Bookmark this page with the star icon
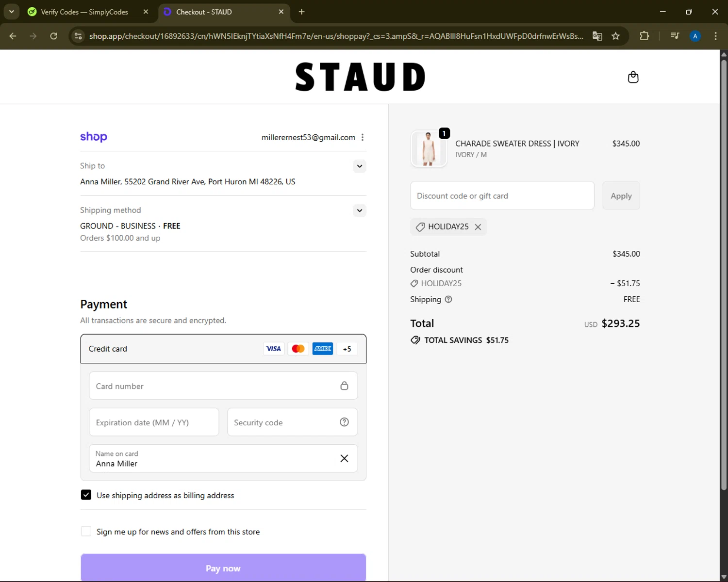Image resolution: width=728 pixels, height=582 pixels. tap(616, 36)
